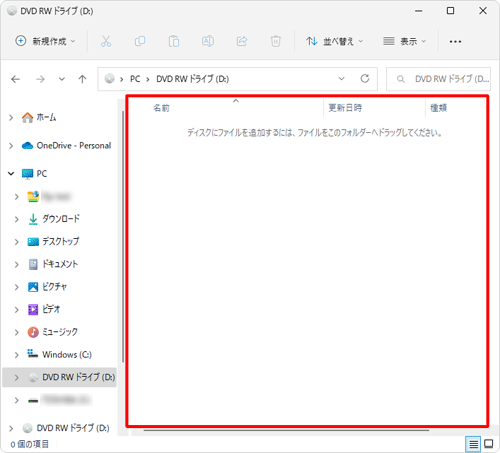Click the Cut scissors icon
Viewport: 500px width, 453px height.
pos(106,41)
